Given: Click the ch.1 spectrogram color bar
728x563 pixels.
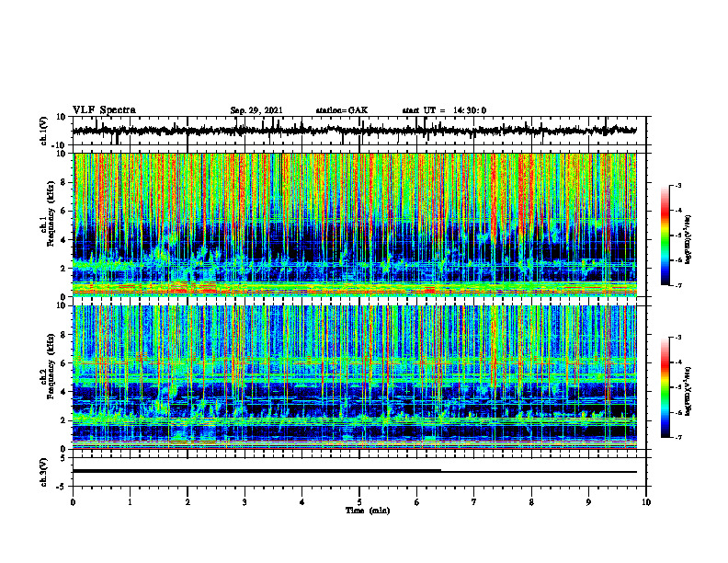Looking at the screenshot, I should [x=665, y=236].
